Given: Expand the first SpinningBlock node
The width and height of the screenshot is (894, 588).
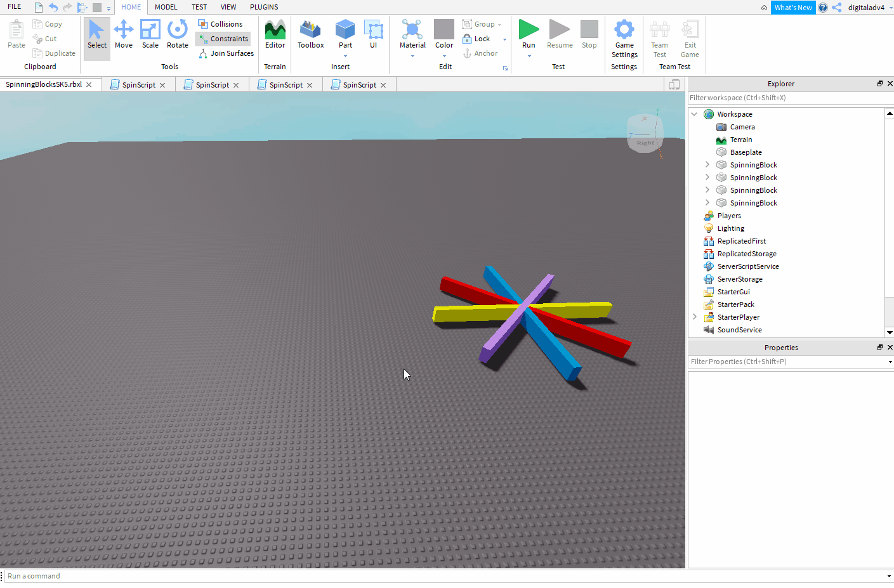Looking at the screenshot, I should (707, 165).
